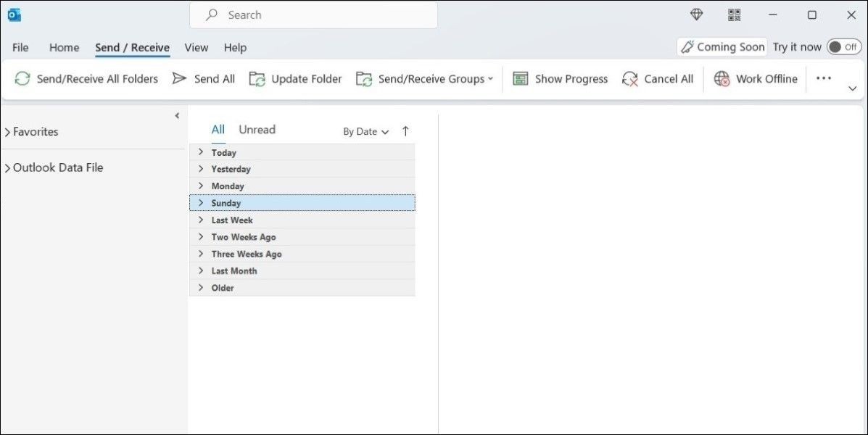Expand the Outlook Data File tree
The width and height of the screenshot is (868, 435).
(7, 168)
